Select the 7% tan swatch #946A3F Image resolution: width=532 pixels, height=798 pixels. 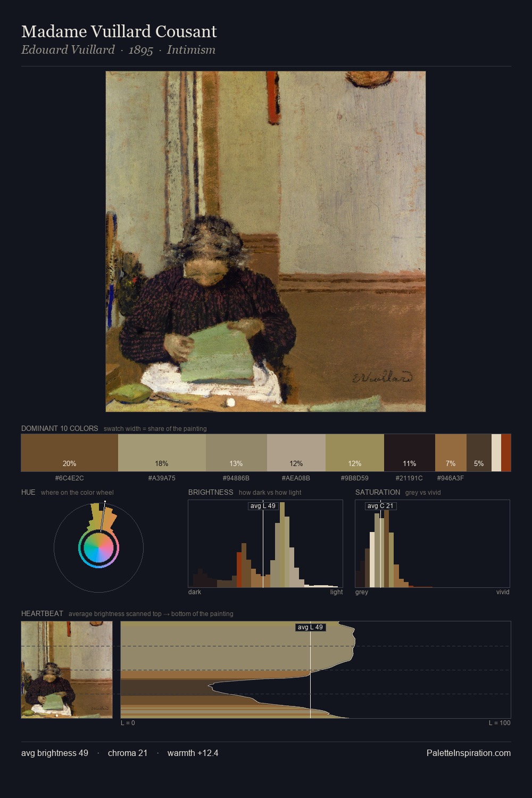[x=451, y=453]
